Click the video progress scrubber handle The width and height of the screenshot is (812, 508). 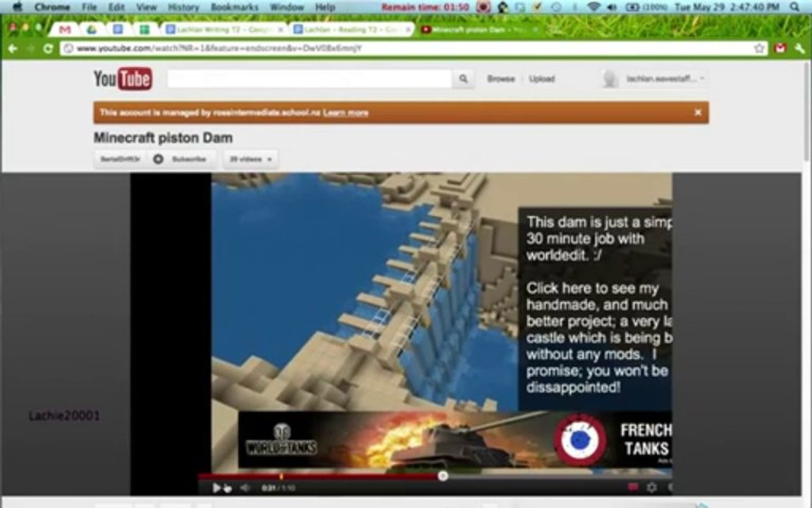coord(443,476)
